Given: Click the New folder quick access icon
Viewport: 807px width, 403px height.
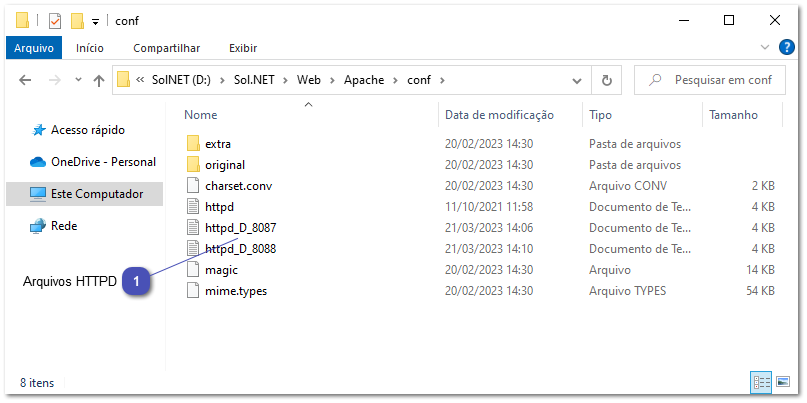Looking at the screenshot, I should (77, 21).
